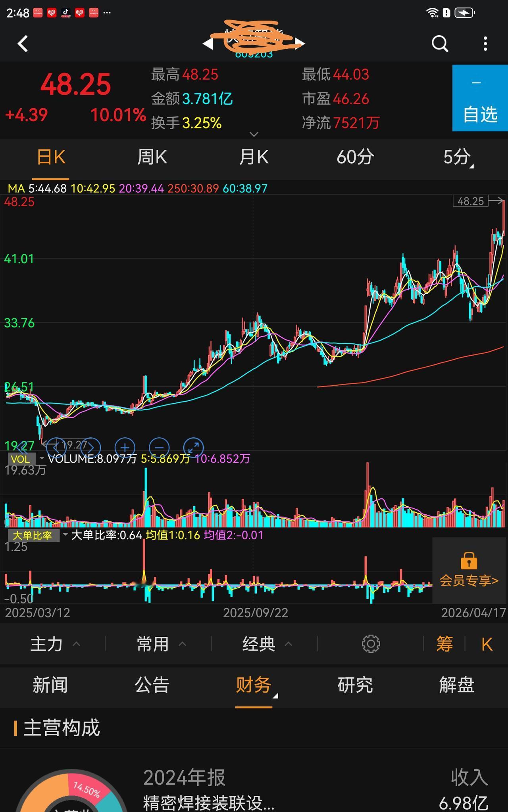Shift chart left with circled arrow
Image resolution: width=508 pixels, height=812 pixels.
click(x=56, y=448)
